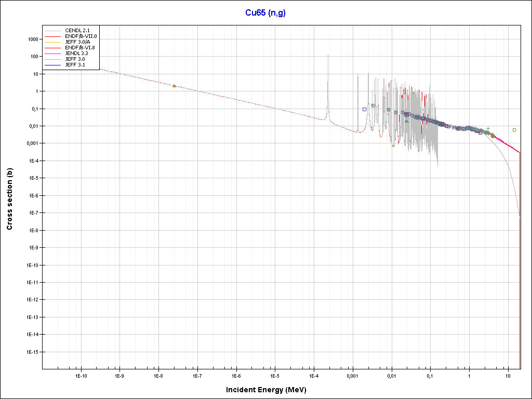The height and width of the screenshot is (399, 532).
Task: Click the JEFF 3.0 legend entry
Action: 76,59
